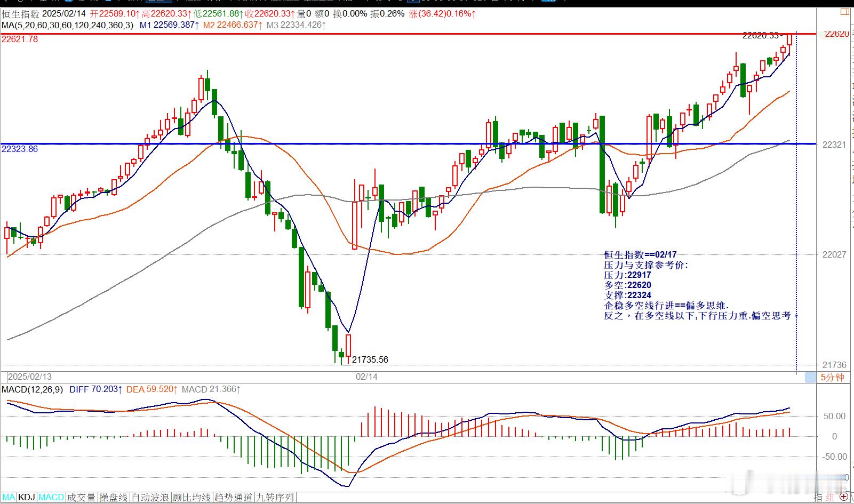Click the 21736 price axis label

click(834, 365)
